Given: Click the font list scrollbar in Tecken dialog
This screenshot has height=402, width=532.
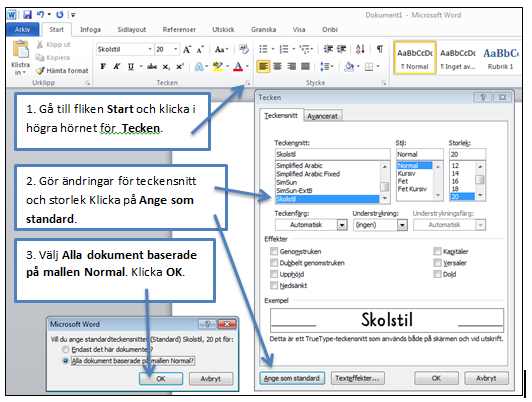Looking at the screenshot, I should (384, 182).
